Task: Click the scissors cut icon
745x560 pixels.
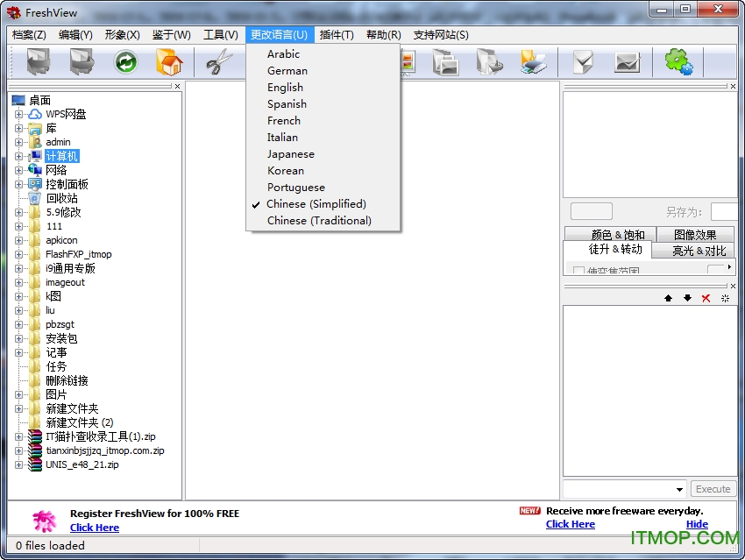Action: click(219, 62)
